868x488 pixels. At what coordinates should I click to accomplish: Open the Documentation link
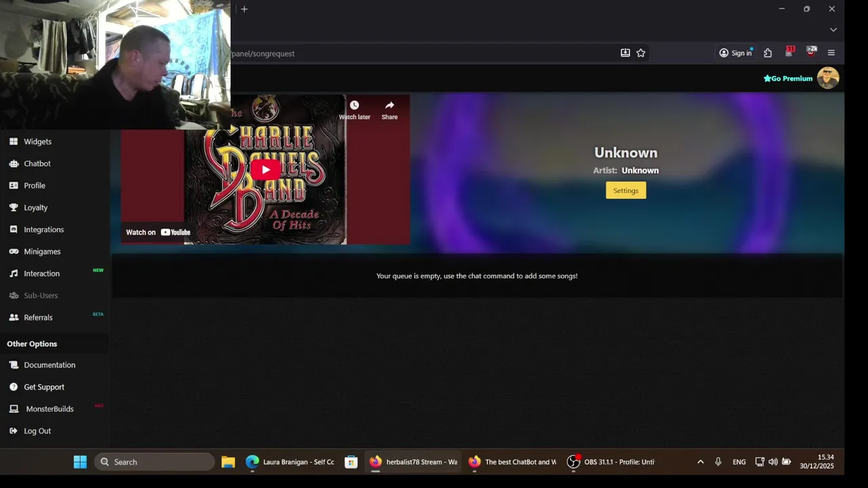click(x=50, y=365)
